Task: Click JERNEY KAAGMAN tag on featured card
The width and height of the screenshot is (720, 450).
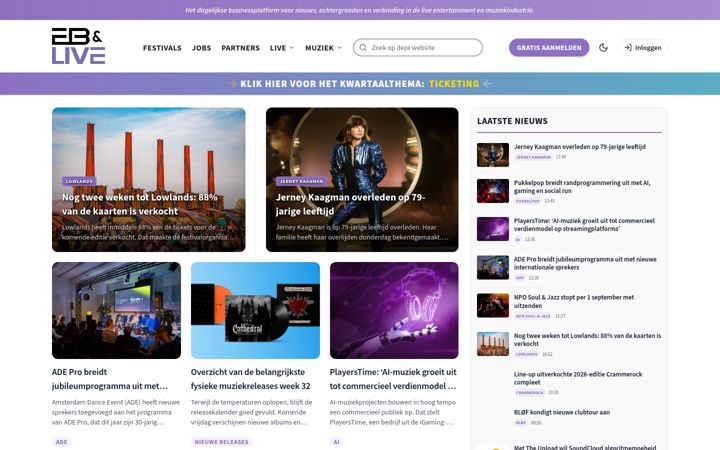Action: (x=301, y=181)
